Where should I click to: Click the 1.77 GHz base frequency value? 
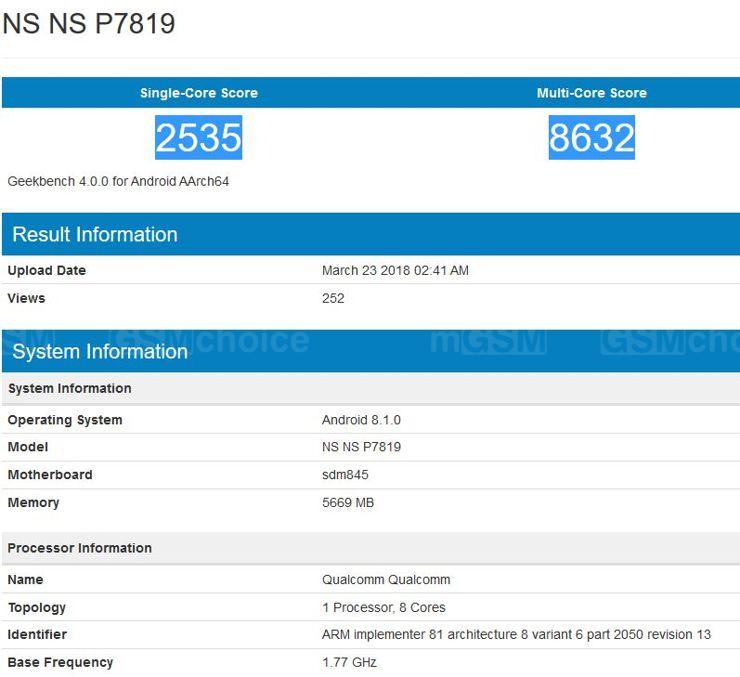coord(349,662)
